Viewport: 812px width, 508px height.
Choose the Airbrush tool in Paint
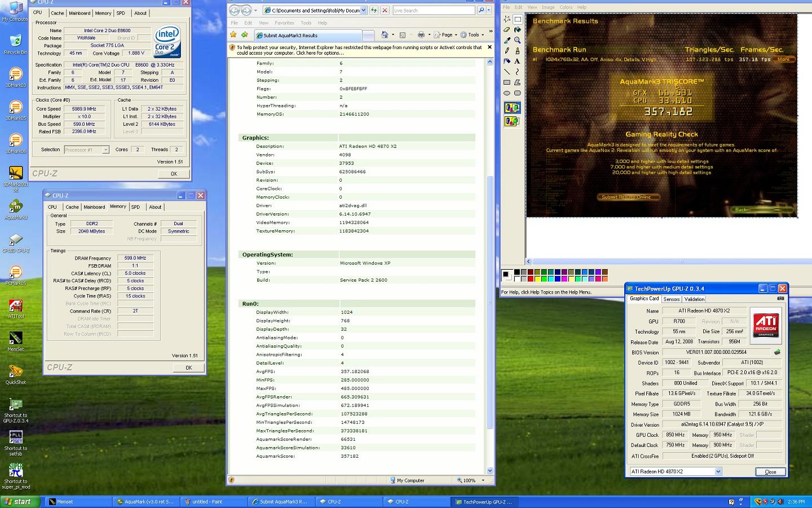pos(507,61)
